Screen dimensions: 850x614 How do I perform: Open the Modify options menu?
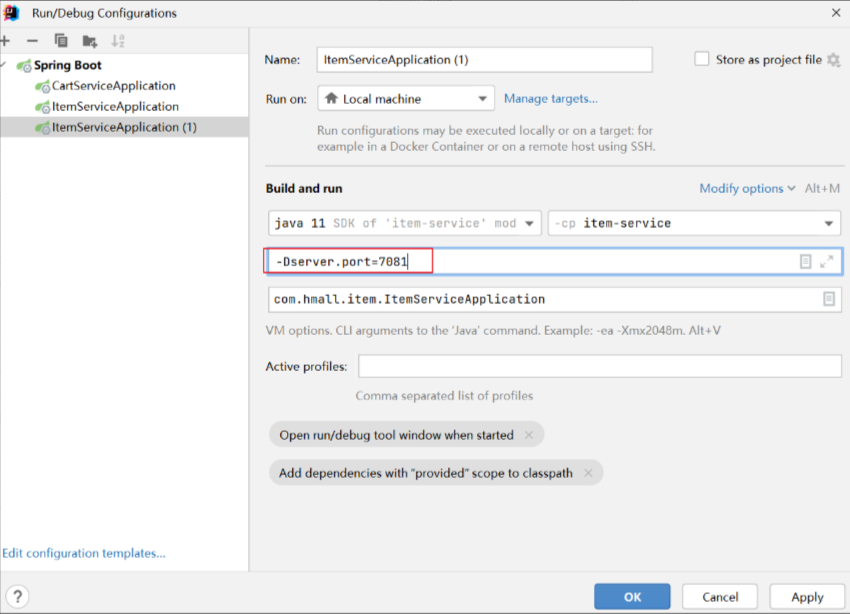coord(747,188)
